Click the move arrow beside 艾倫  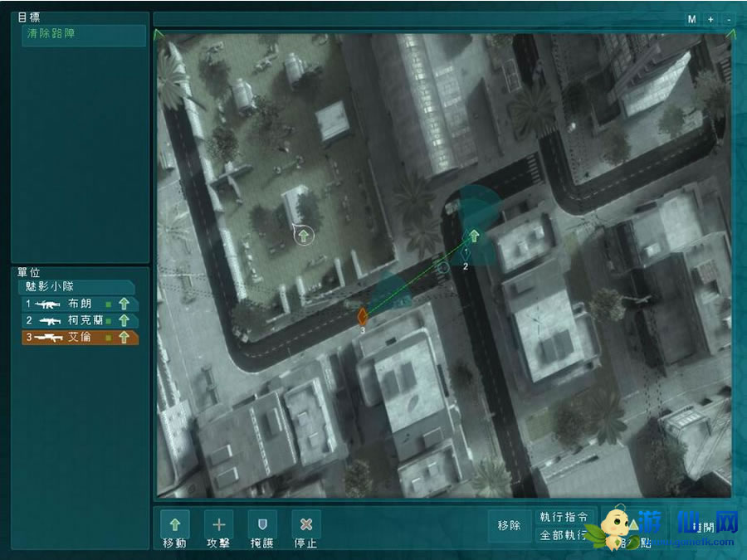pyautogui.click(x=124, y=338)
